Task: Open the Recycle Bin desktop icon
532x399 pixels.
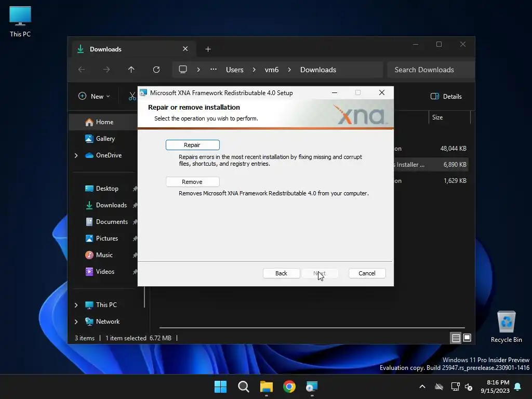Action: pyautogui.click(x=506, y=327)
